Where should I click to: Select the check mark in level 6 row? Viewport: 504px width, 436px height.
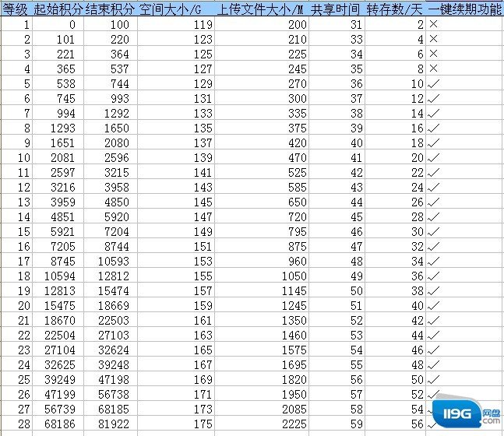[x=434, y=99]
